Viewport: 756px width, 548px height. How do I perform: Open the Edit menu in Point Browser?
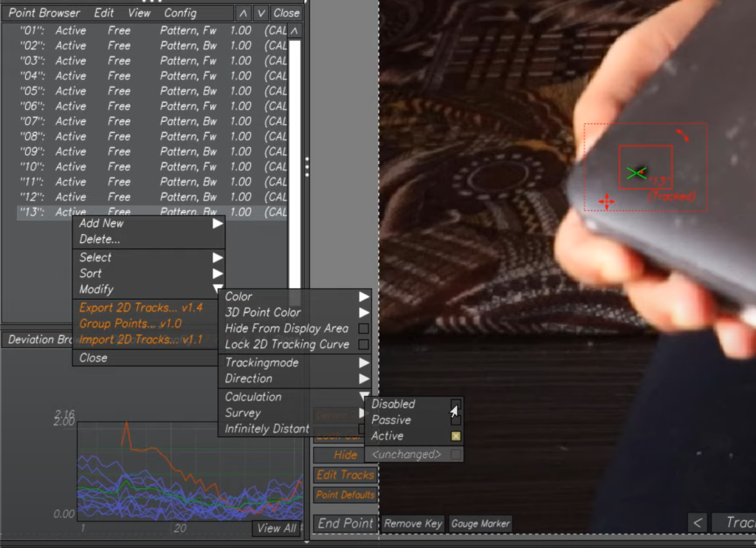pos(103,13)
